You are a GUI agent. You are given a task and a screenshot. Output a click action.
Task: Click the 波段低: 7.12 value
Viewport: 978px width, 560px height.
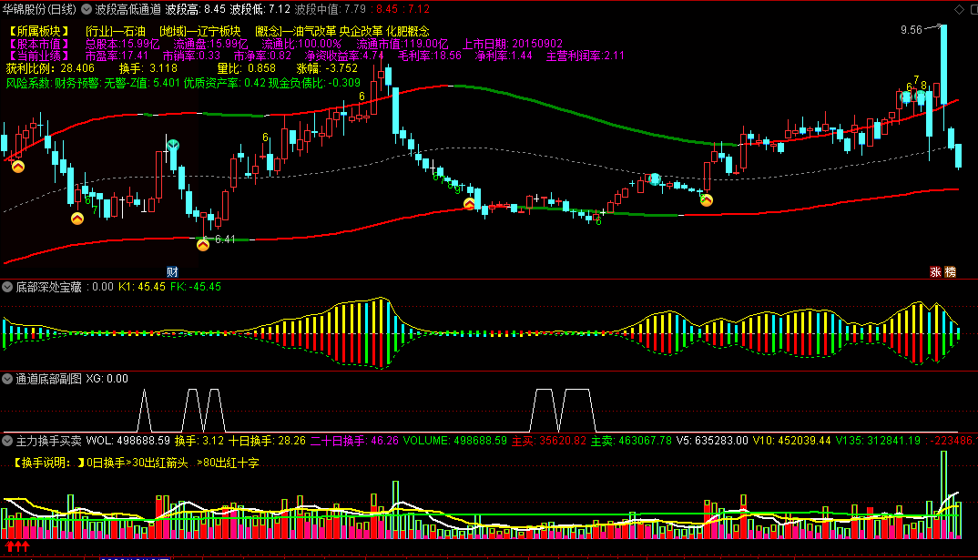coord(260,9)
